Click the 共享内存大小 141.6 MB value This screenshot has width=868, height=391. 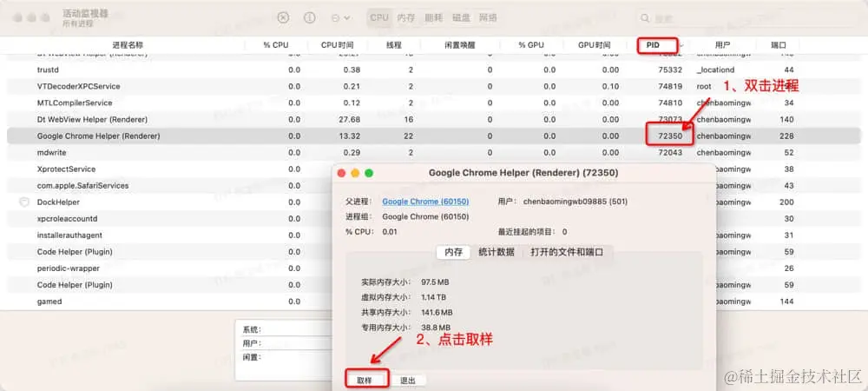437,312
